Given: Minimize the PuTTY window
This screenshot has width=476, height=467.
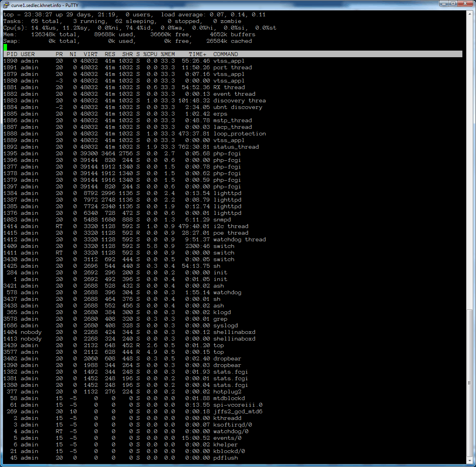Looking at the screenshot, I should click(444, 4).
